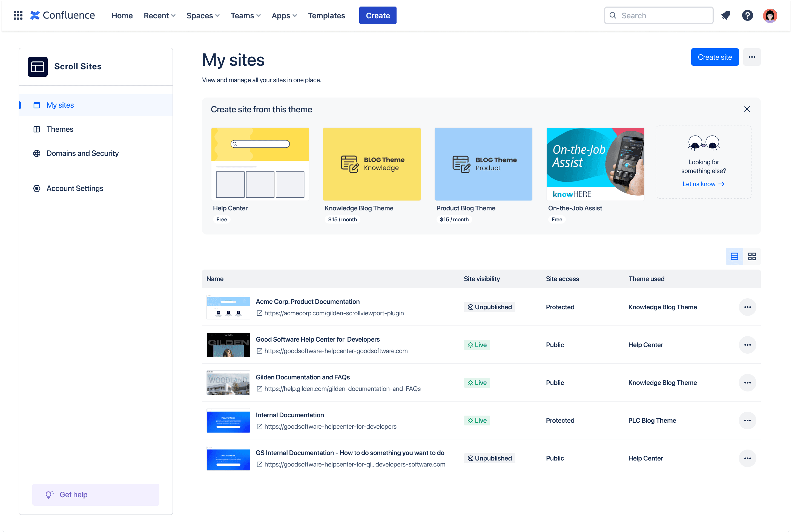The width and height of the screenshot is (792, 532).
Task: Click $15 / month tag under Knowledge Blog
Action: [x=342, y=219]
